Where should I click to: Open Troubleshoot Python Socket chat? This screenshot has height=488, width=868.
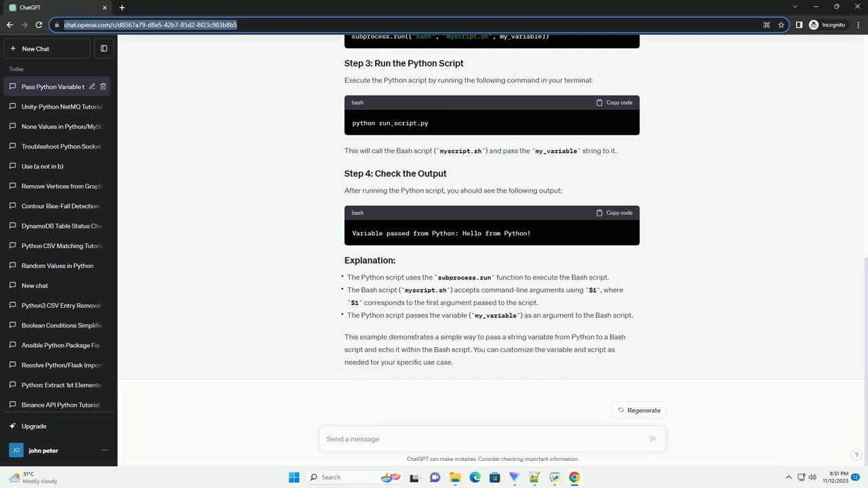(x=57, y=146)
